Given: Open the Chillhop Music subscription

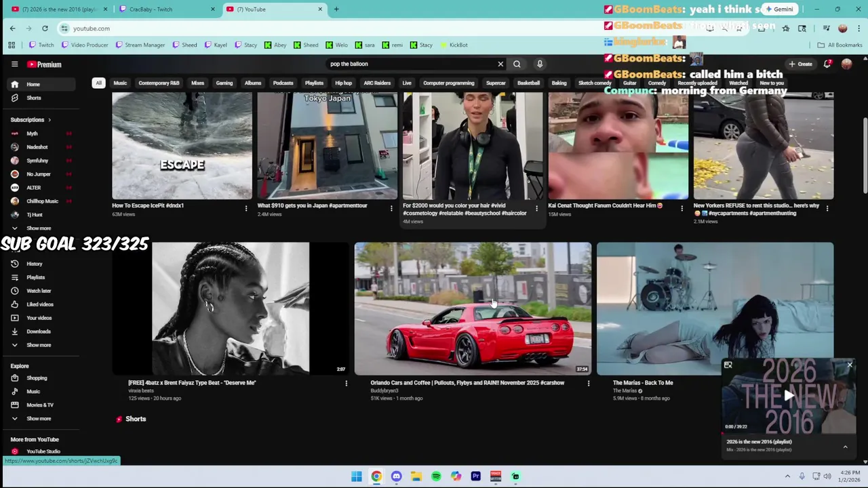Looking at the screenshot, I should [41, 201].
